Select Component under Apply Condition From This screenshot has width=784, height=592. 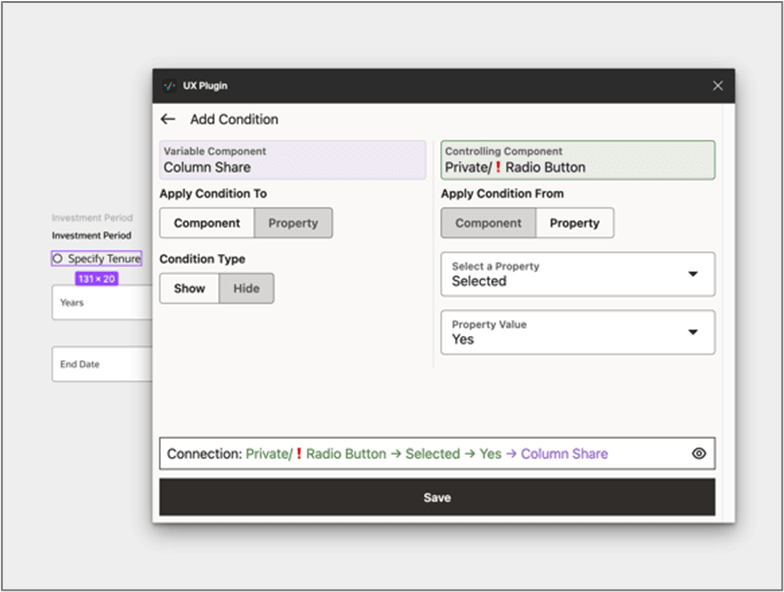tap(488, 223)
